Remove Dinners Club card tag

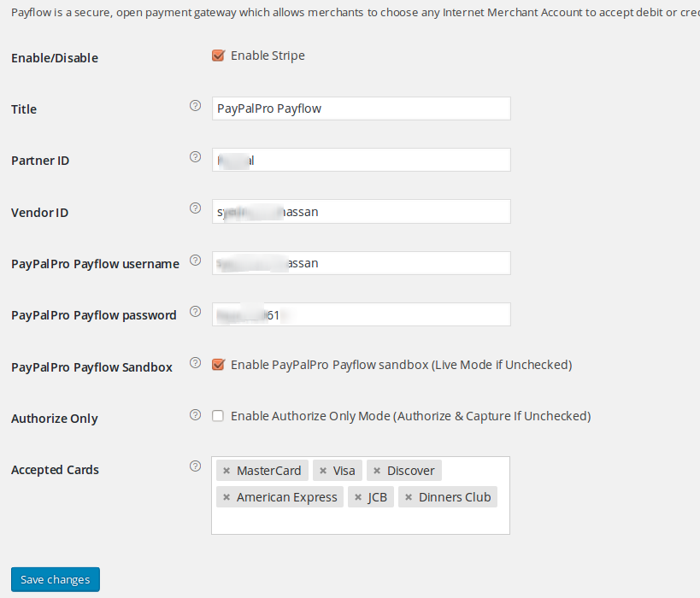point(409,497)
